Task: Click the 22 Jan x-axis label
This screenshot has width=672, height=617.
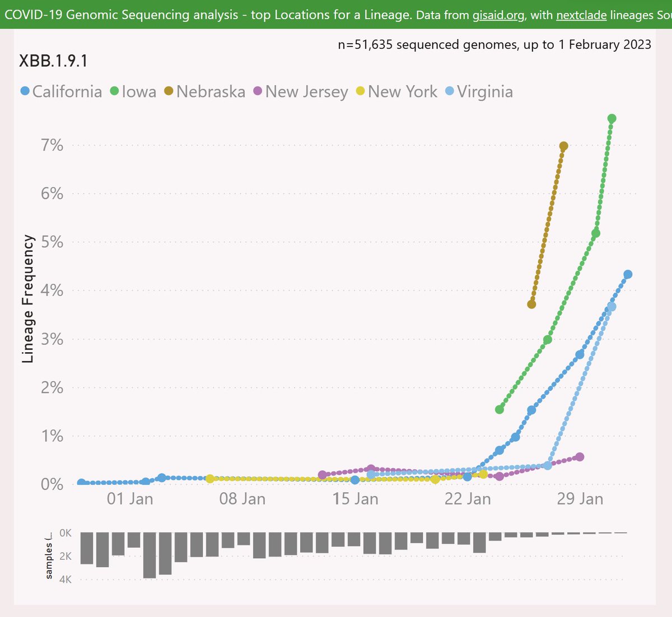Action: pyautogui.click(x=468, y=498)
